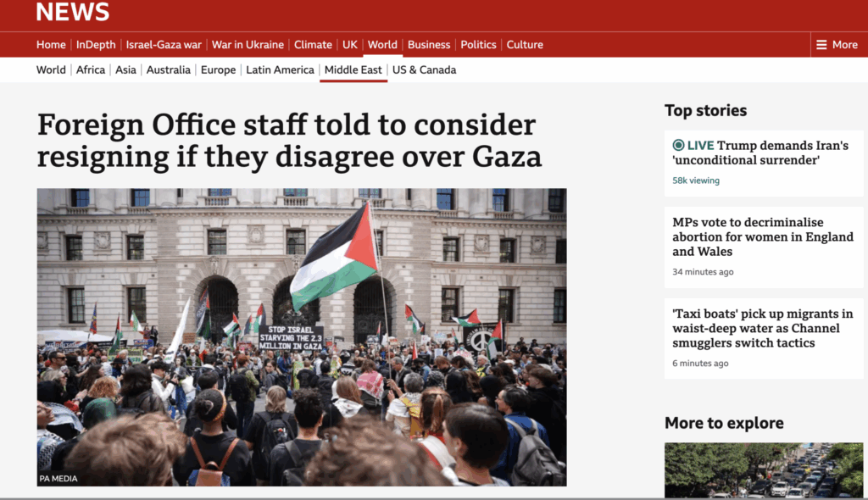The height and width of the screenshot is (500, 868).
Task: Open the More to explore traffic thumbnail
Action: pos(764,470)
